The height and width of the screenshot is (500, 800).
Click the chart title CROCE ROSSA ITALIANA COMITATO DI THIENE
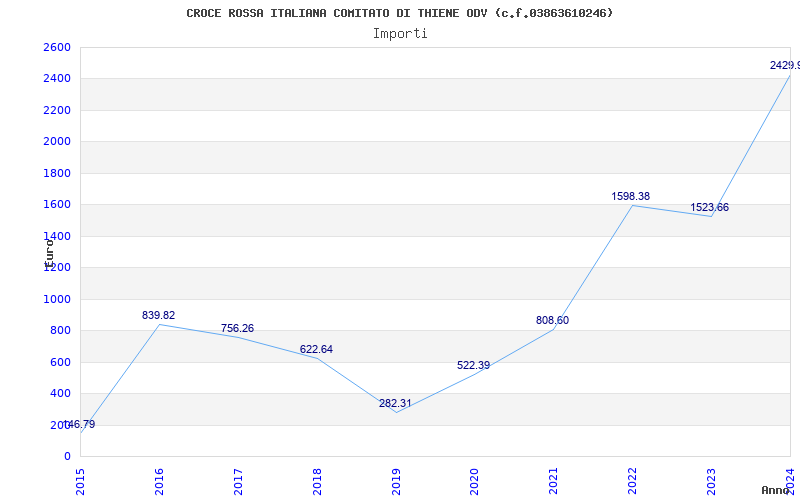399,13
